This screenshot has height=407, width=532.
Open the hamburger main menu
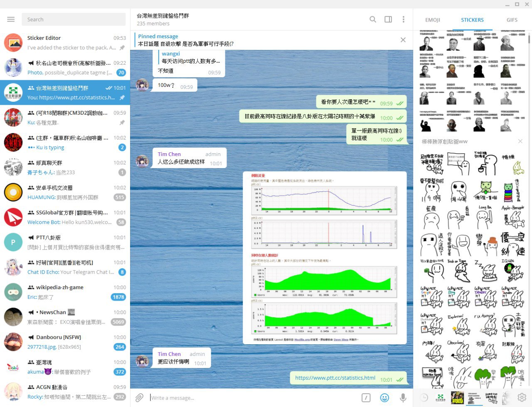[11, 20]
